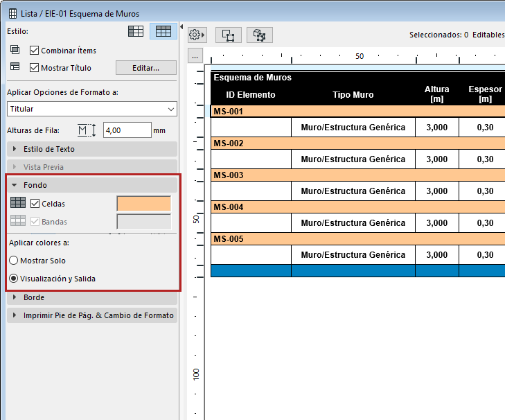Open the gear settings menu

click(x=197, y=35)
